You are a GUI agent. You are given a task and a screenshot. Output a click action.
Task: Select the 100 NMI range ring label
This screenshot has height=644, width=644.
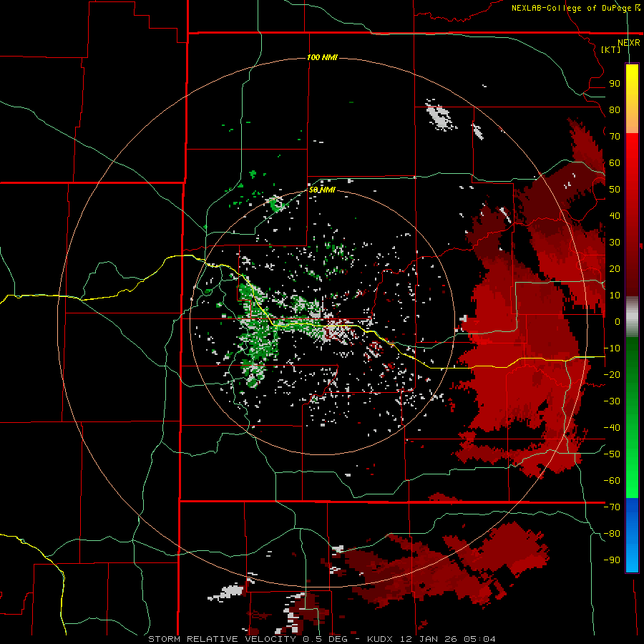pyautogui.click(x=322, y=57)
